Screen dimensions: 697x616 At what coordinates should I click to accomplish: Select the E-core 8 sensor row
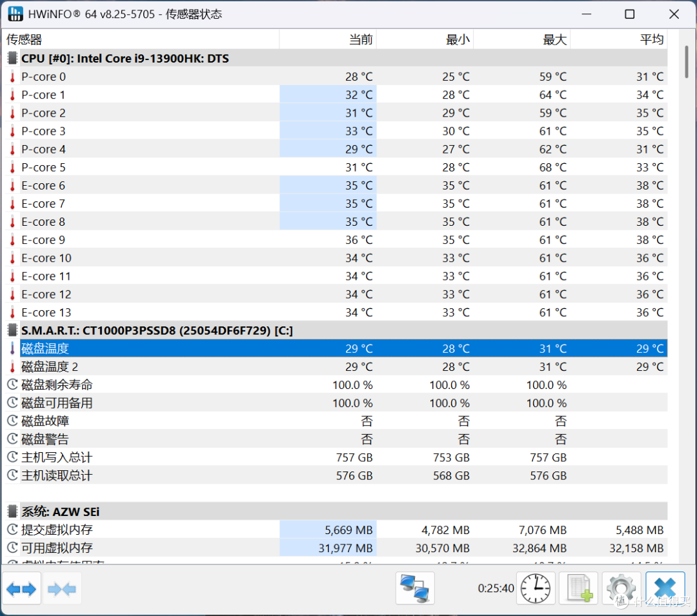click(336, 222)
